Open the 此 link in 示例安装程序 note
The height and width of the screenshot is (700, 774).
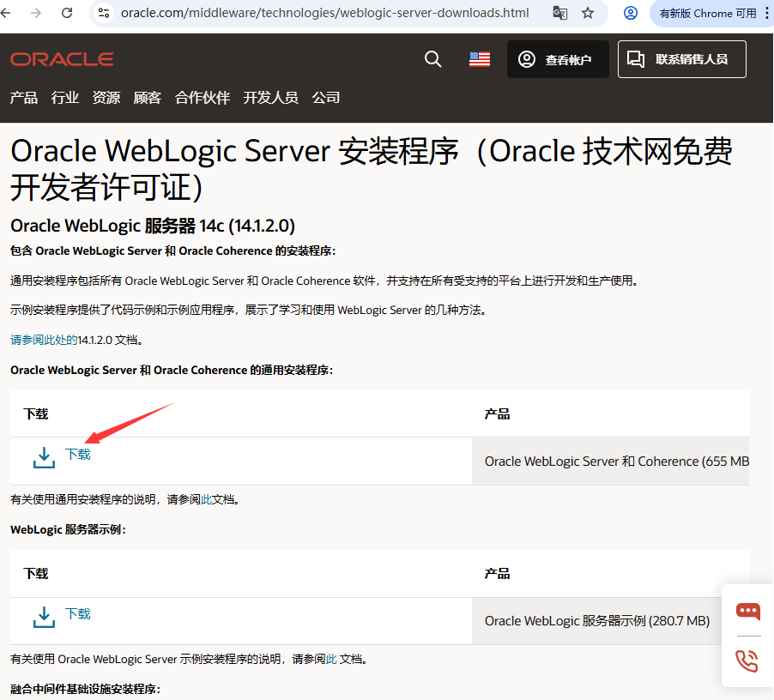331,659
